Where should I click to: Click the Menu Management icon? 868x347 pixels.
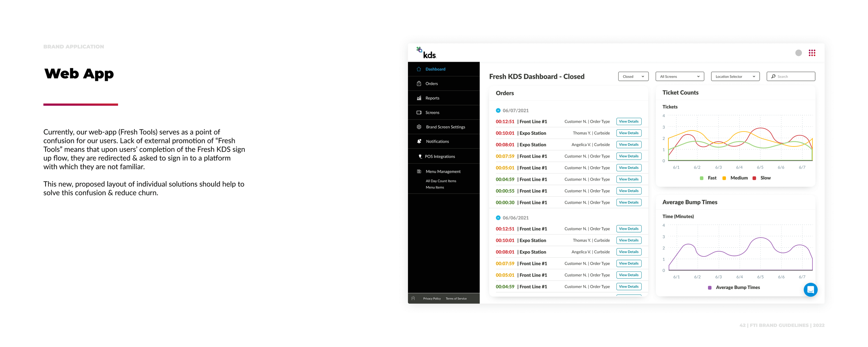[x=419, y=171]
